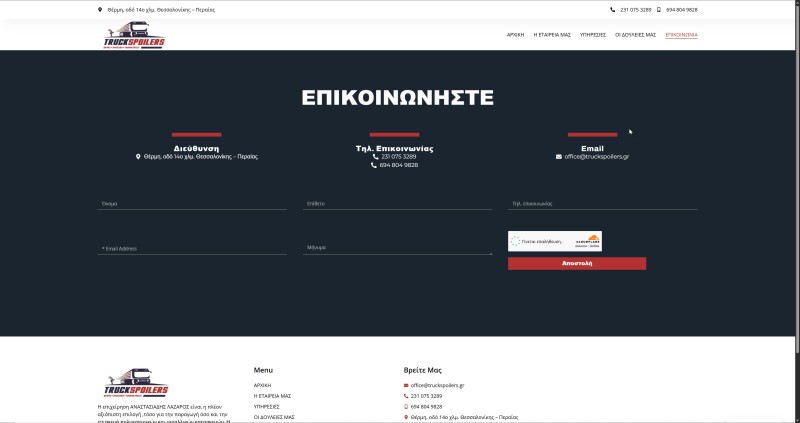
Task: Click 231 075 3289 under Τηλ. Επικοινωνίας
Action: click(x=398, y=157)
